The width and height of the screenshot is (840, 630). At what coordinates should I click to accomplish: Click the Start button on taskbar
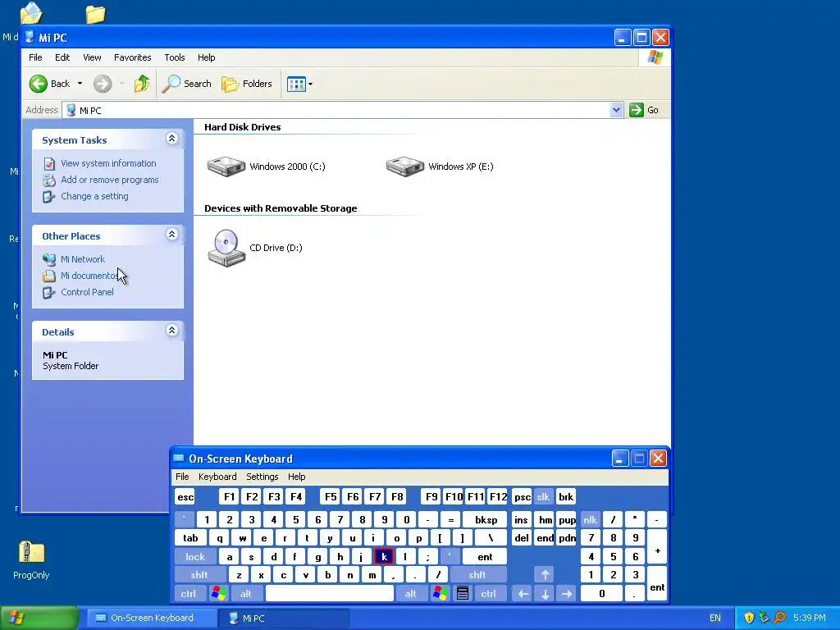pyautogui.click(x=39, y=618)
